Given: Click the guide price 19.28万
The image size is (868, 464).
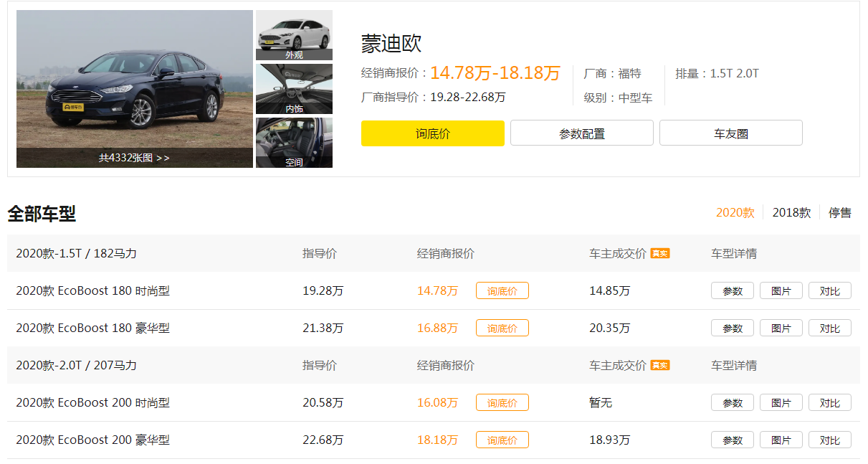Looking at the screenshot, I should point(323,291).
